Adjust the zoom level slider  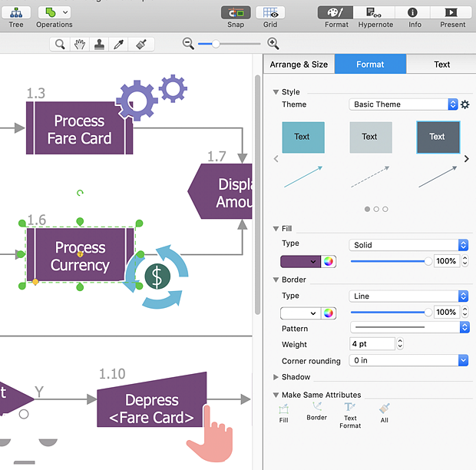(230, 44)
